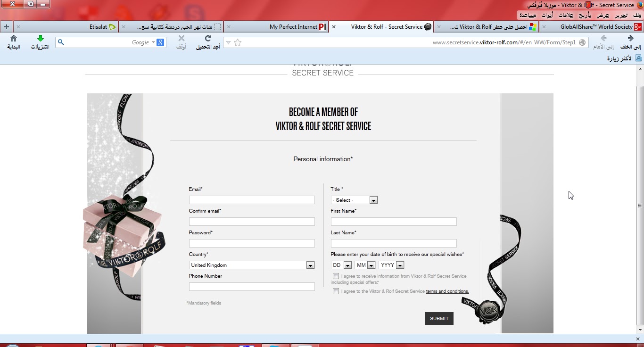Switch to the شات نهر الحب tab
The image size is (644, 347).
tap(170, 27)
